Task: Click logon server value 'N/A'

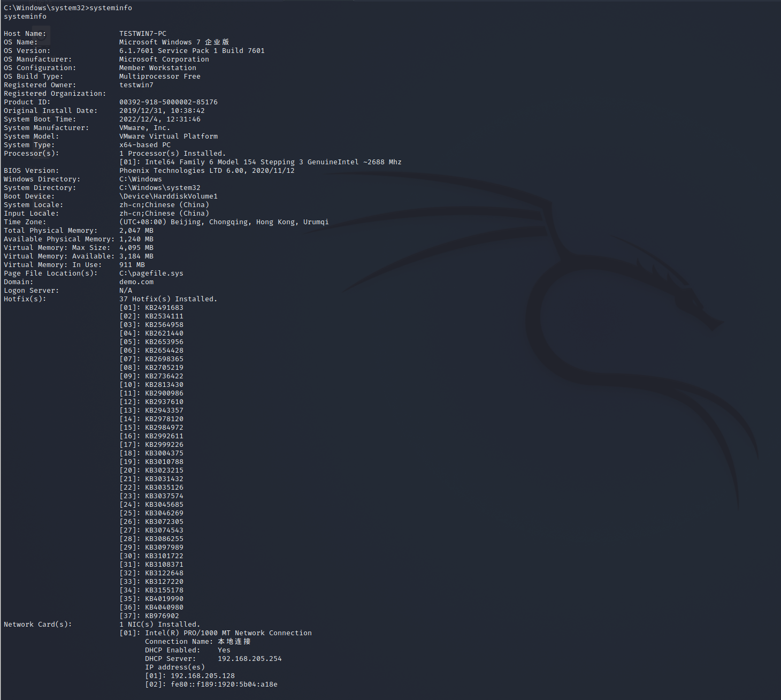Action: pos(126,291)
